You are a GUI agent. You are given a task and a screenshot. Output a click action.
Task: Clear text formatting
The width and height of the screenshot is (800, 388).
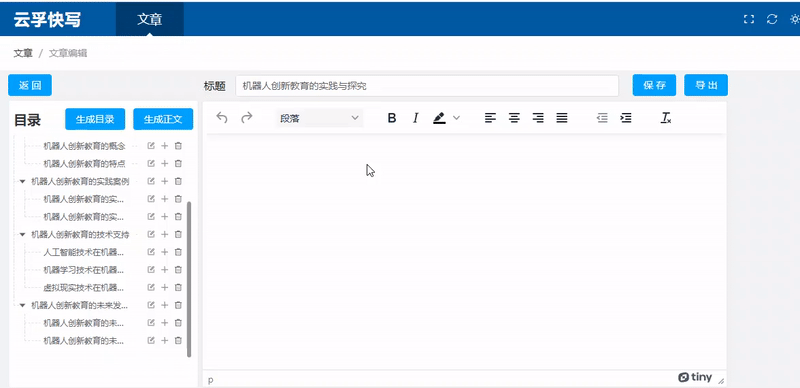coord(666,118)
